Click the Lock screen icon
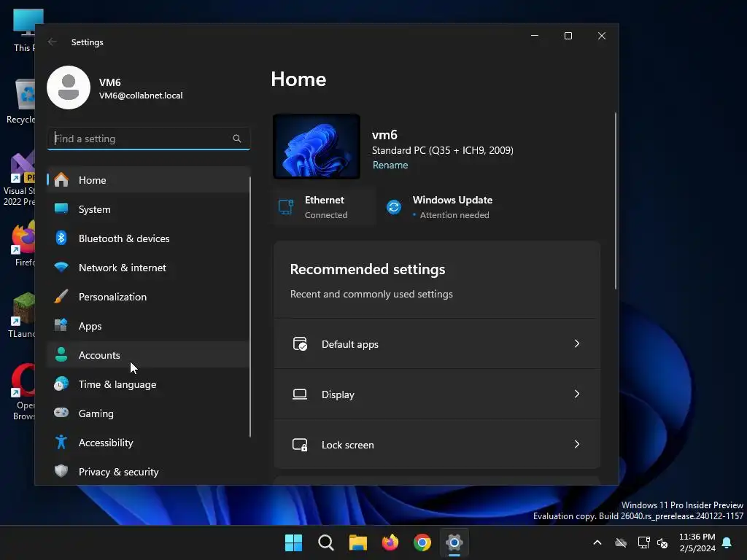The width and height of the screenshot is (747, 560). [300, 445]
